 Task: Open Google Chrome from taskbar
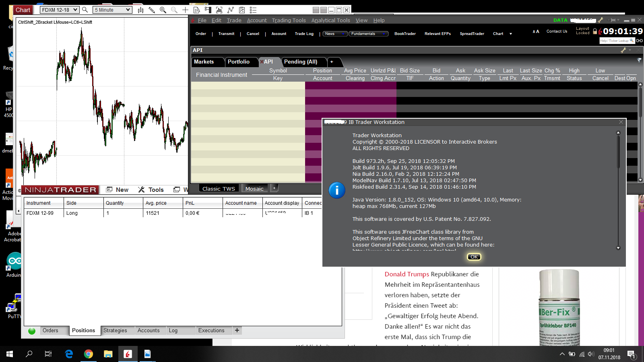[89, 354]
